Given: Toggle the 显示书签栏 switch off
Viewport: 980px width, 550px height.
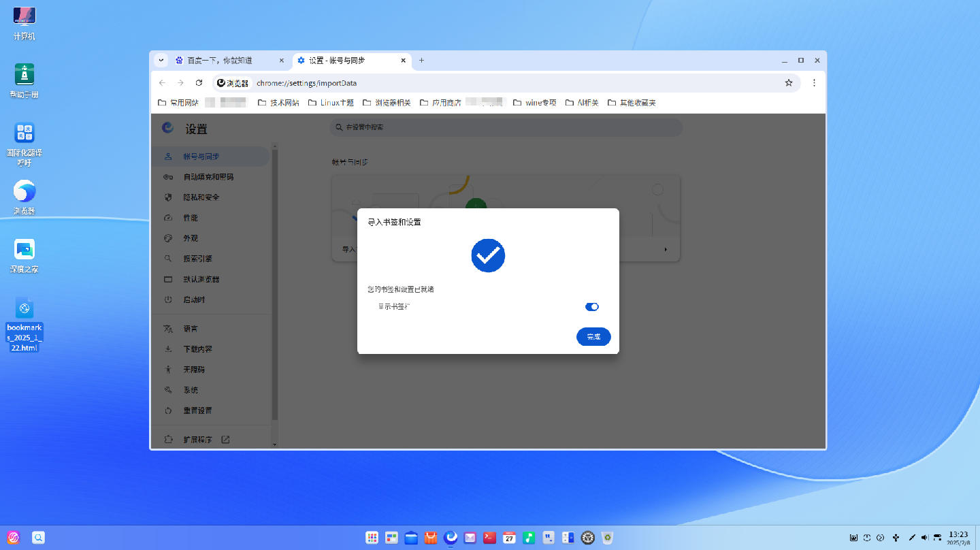Looking at the screenshot, I should click(x=592, y=307).
